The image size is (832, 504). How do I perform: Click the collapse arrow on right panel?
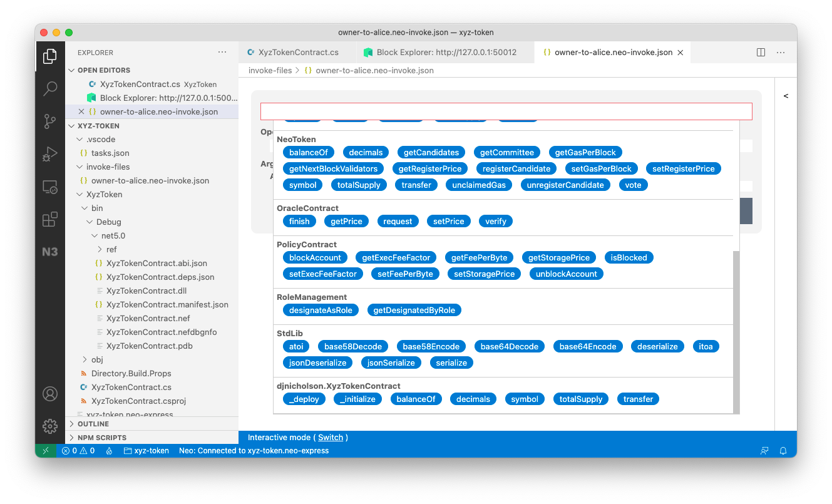(786, 96)
